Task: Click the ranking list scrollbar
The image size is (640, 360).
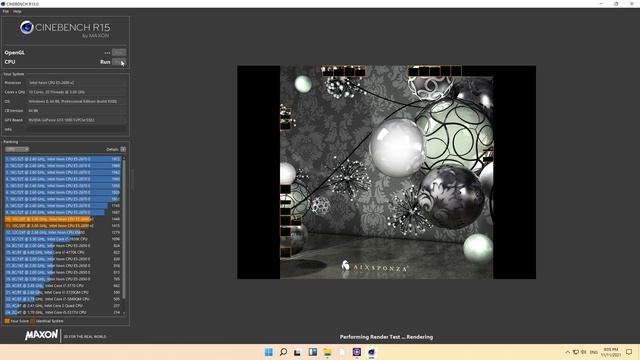Action: pyautogui.click(x=124, y=229)
